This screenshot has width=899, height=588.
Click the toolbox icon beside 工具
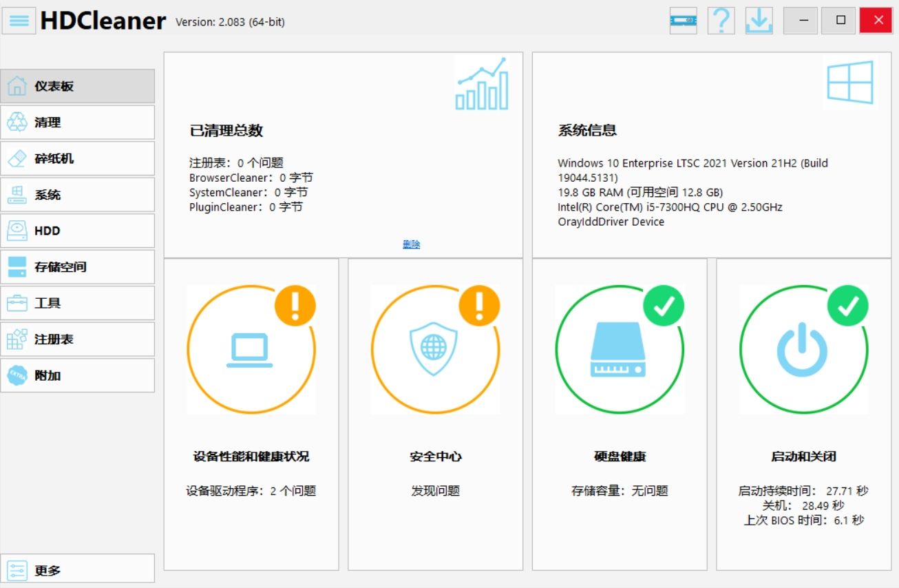17,303
